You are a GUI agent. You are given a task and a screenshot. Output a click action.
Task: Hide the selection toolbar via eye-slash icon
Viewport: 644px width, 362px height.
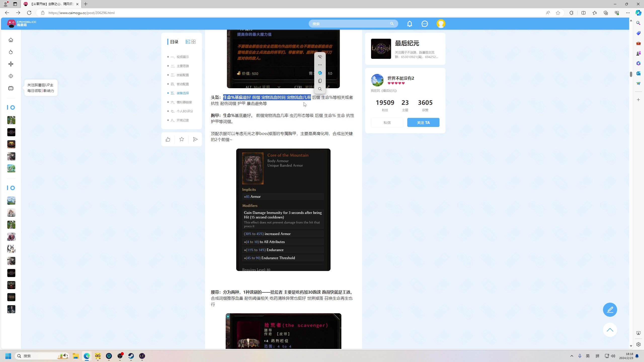tap(320, 57)
